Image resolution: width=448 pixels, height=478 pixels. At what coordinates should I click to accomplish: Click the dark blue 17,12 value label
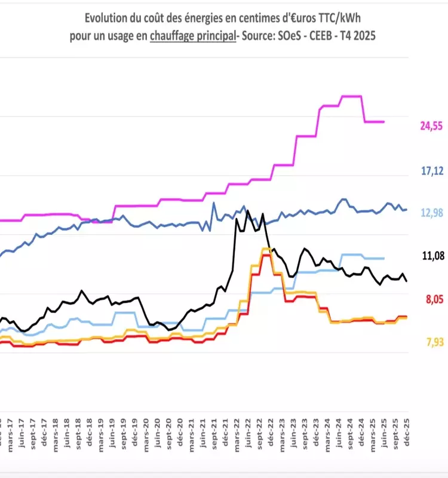click(x=434, y=171)
